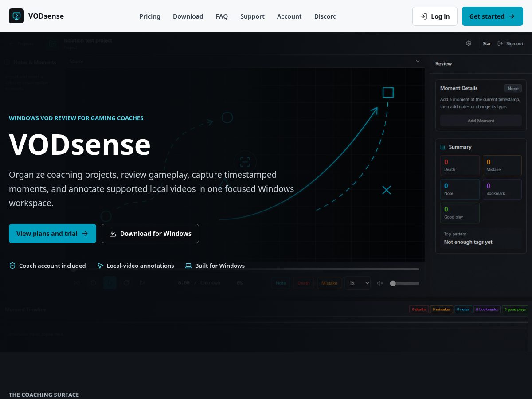Image resolution: width=532 pixels, height=399 pixels.
Task: Click the VODsense brand name in header
Action: 46,16
